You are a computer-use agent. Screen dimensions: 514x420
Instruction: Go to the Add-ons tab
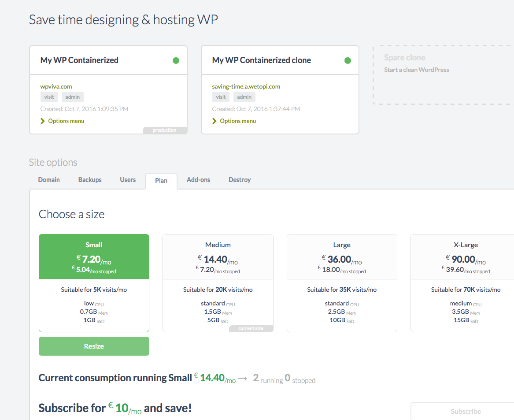(x=198, y=180)
